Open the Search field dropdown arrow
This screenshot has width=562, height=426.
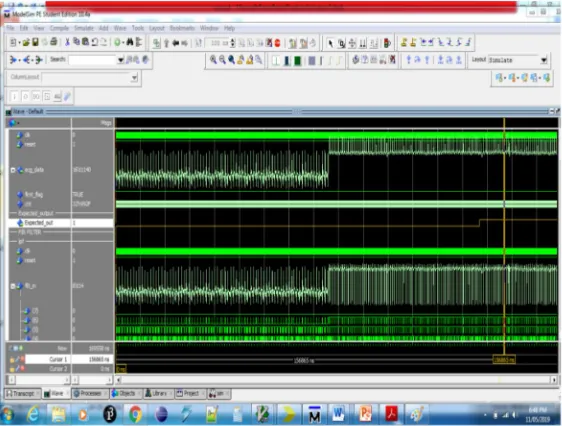click(x=120, y=60)
